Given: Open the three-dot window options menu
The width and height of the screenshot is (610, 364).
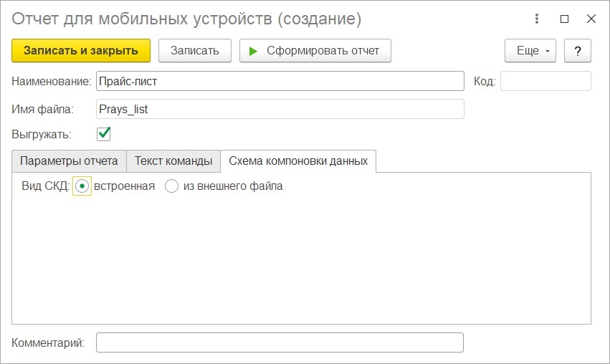Looking at the screenshot, I should (536, 19).
